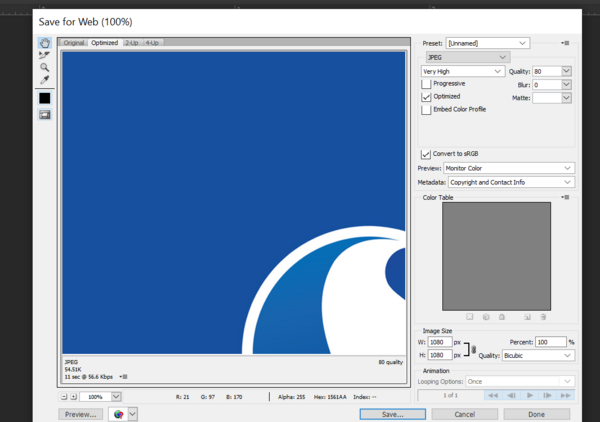The width and height of the screenshot is (600, 422).
Task: Go to last animation frame
Action: click(x=566, y=395)
